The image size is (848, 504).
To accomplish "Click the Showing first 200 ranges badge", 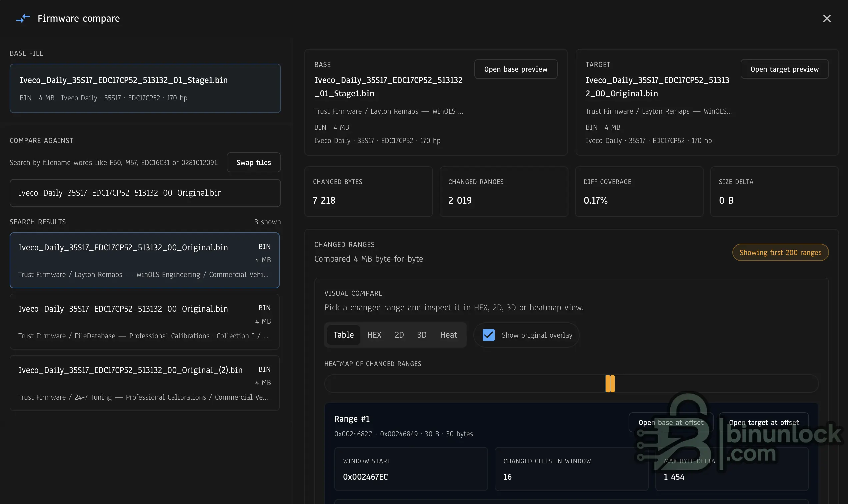I will [x=780, y=252].
